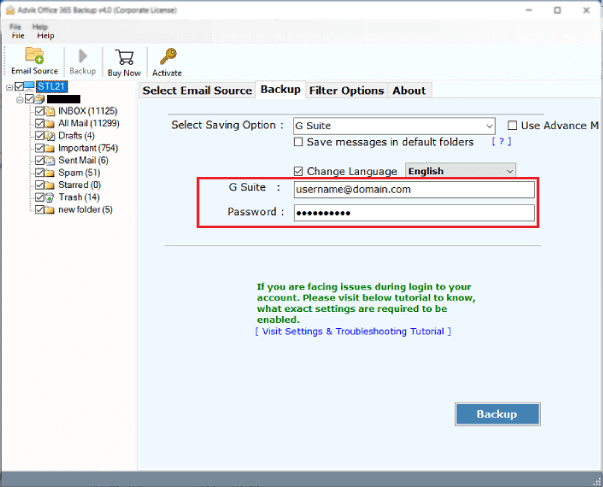Uncheck the Trash (14) checkbox

point(40,197)
